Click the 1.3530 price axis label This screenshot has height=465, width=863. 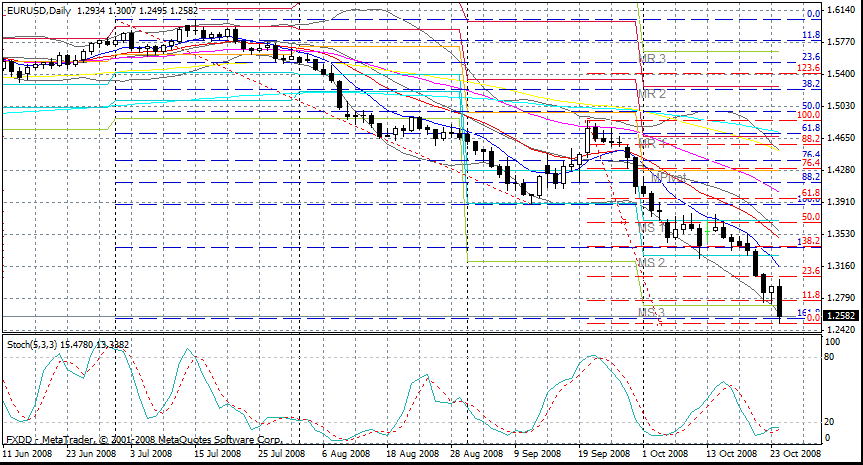point(840,234)
